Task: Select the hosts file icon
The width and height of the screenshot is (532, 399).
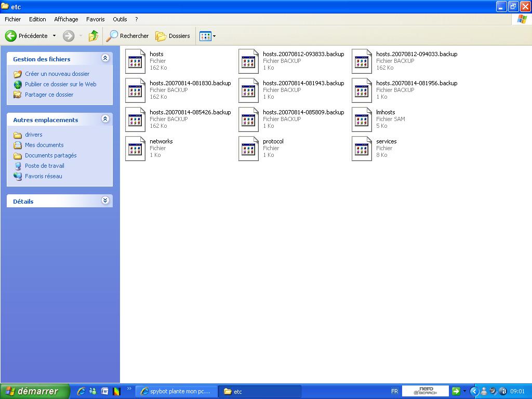Action: (x=136, y=61)
